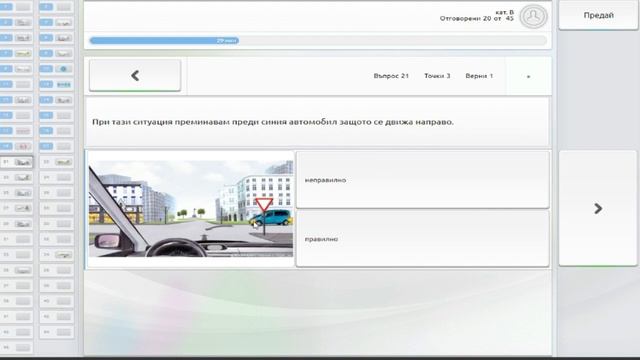The height and width of the screenshot is (360, 640).
Task: Open question 11 in the question navigator
Action: coord(16,84)
